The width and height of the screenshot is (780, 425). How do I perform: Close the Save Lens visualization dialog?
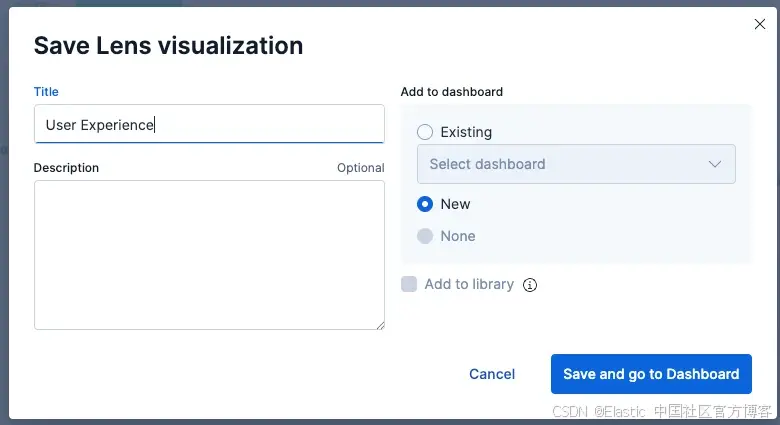point(759,24)
